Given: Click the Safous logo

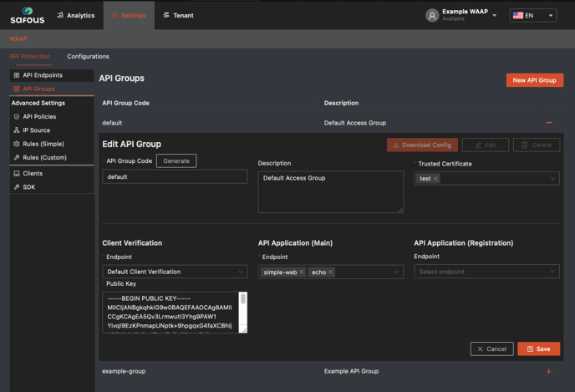Looking at the screenshot, I should point(27,15).
